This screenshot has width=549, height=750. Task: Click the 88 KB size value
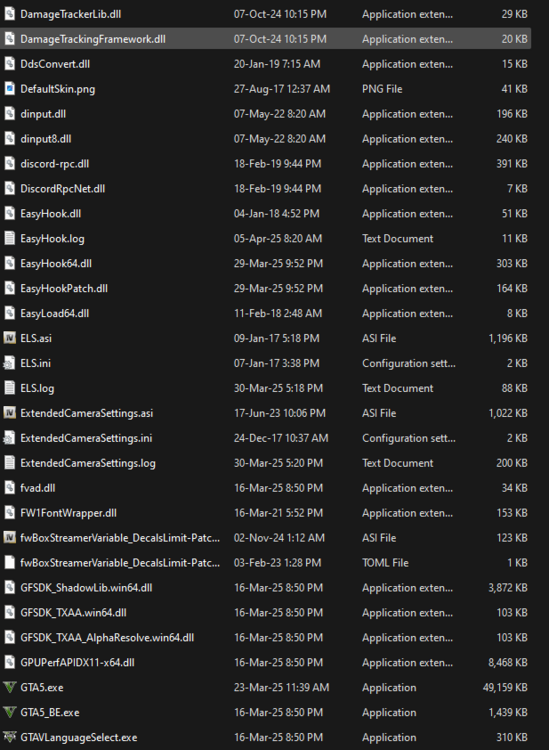515,388
